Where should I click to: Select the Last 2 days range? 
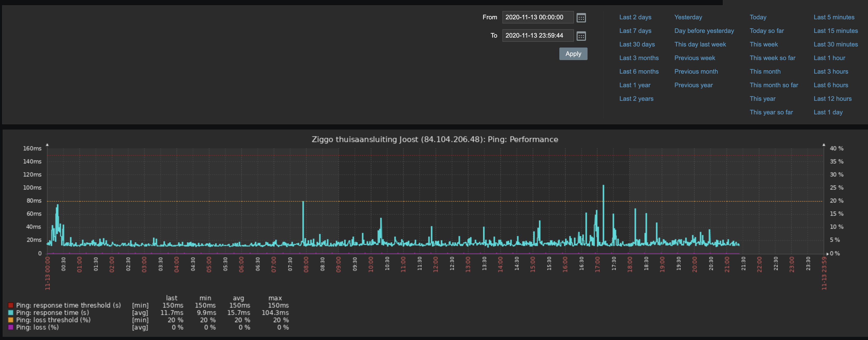[x=635, y=17]
